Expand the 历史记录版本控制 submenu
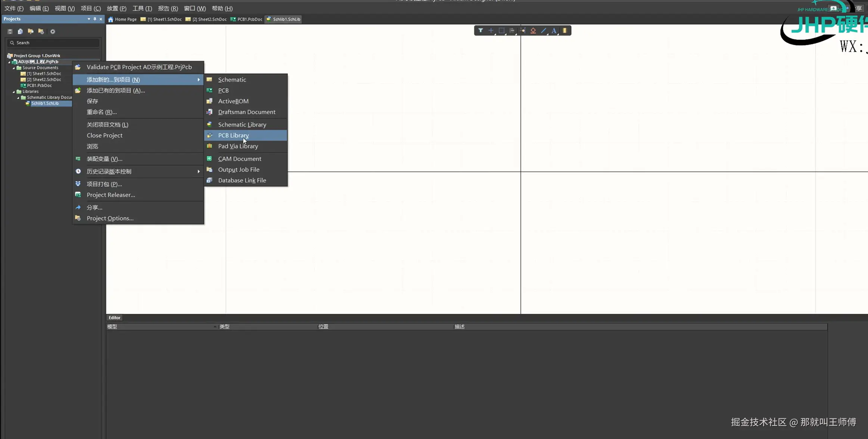The height and width of the screenshot is (439, 868). (x=138, y=171)
